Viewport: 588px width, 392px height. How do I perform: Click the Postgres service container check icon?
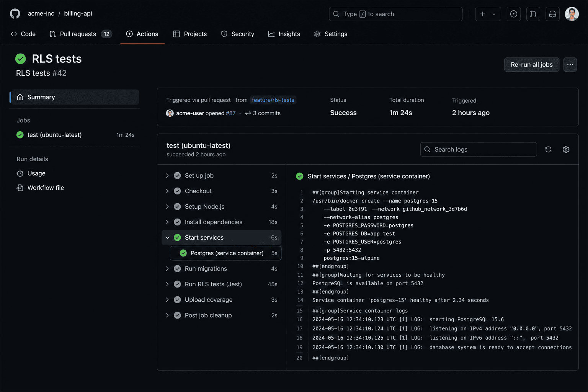tap(183, 253)
